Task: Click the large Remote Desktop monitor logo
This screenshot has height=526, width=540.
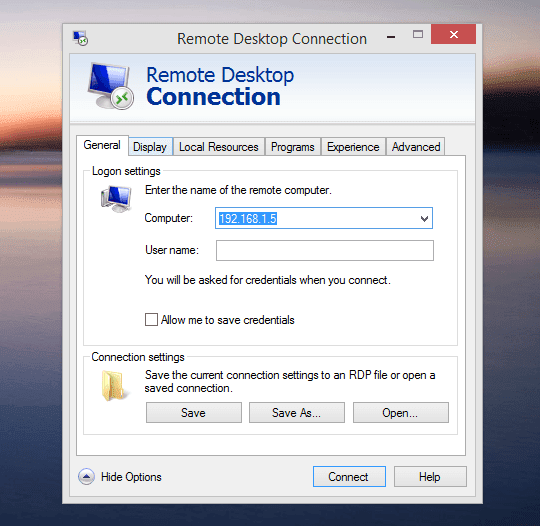Action: tap(110, 86)
